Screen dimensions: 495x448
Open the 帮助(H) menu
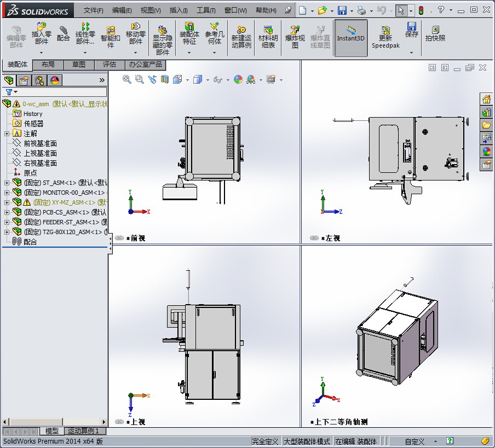266,10
